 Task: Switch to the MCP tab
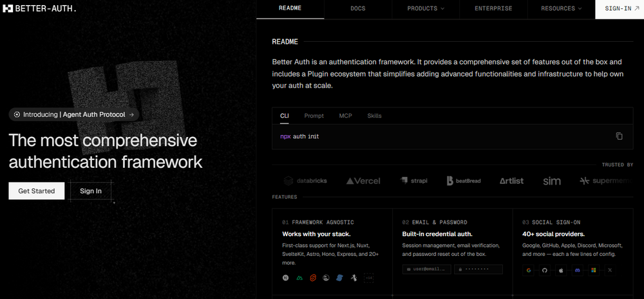click(345, 116)
